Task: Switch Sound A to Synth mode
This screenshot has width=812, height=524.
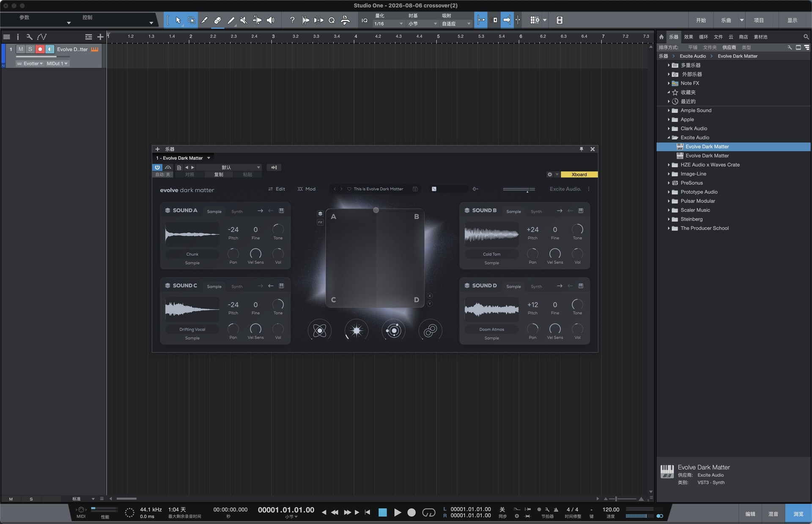Action: 237,211
